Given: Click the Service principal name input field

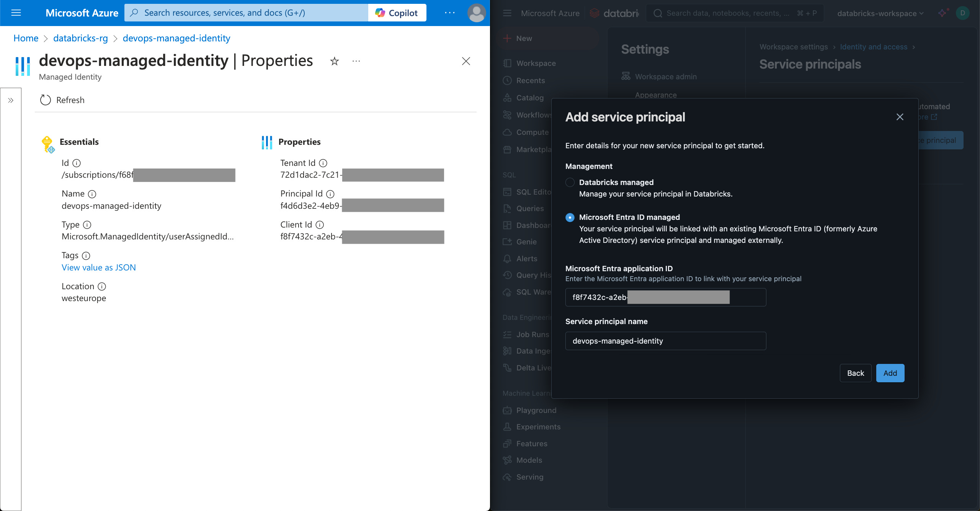Looking at the screenshot, I should [665, 341].
